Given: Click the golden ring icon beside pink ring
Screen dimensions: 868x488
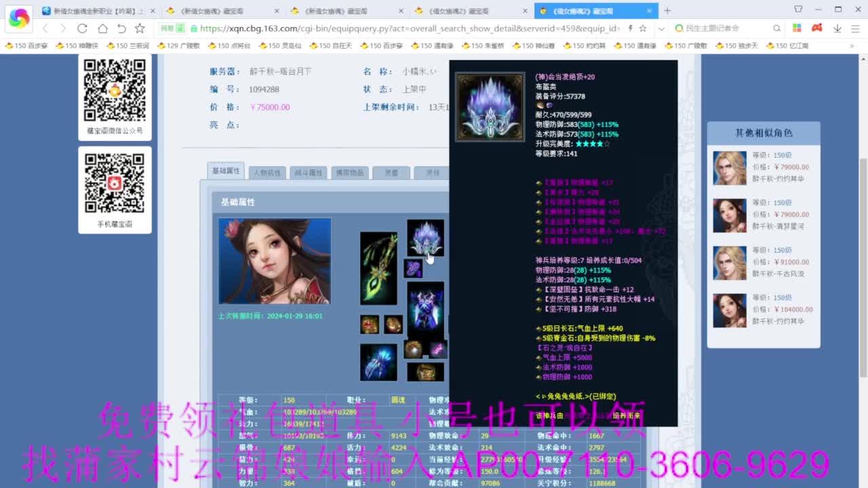Looking at the screenshot, I should [414, 350].
